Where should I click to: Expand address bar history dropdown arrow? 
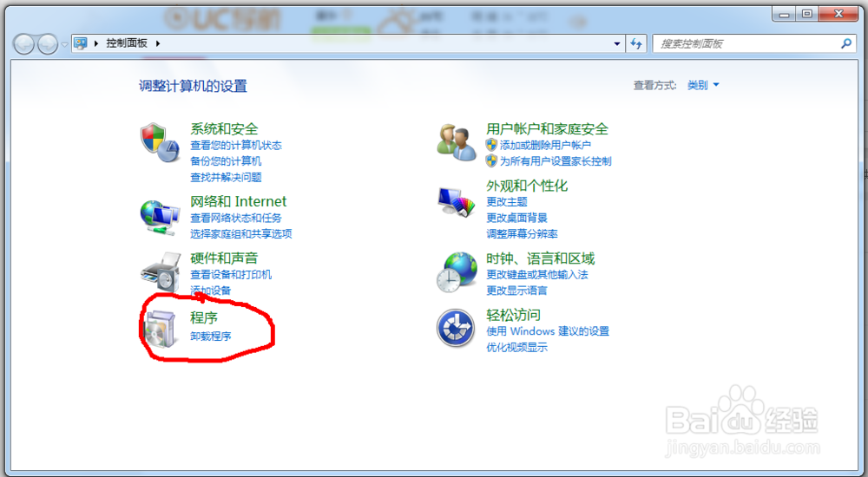click(x=617, y=43)
